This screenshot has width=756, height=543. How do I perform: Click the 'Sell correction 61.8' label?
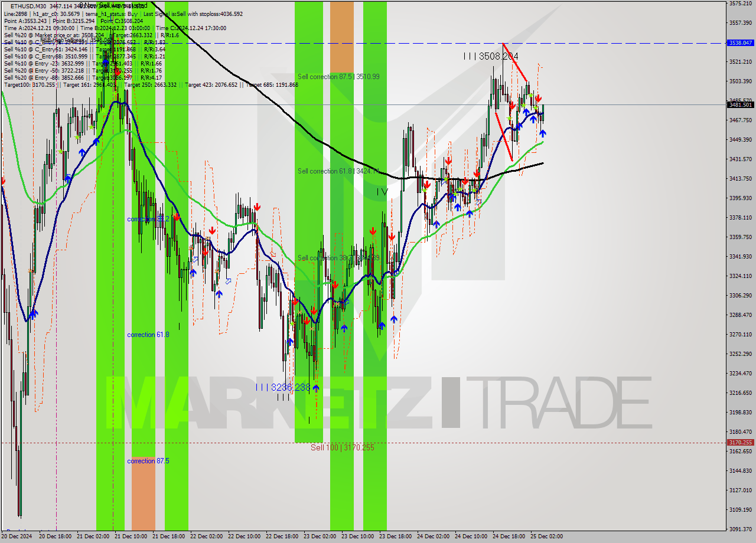click(338, 171)
